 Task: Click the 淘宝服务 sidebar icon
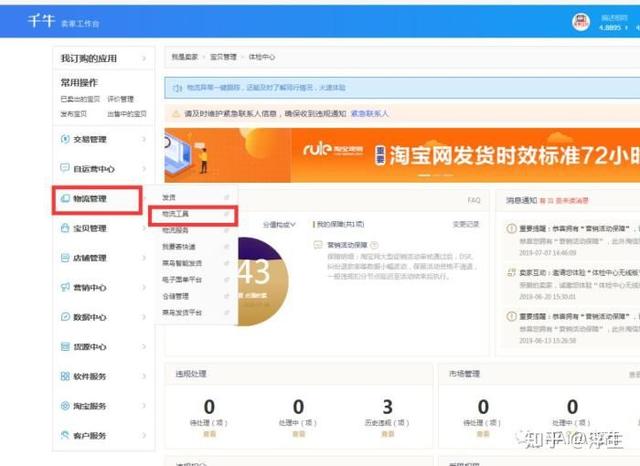pos(65,406)
